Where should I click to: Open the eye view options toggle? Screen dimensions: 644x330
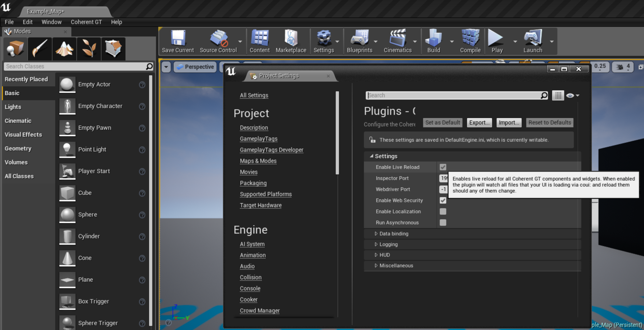click(572, 95)
